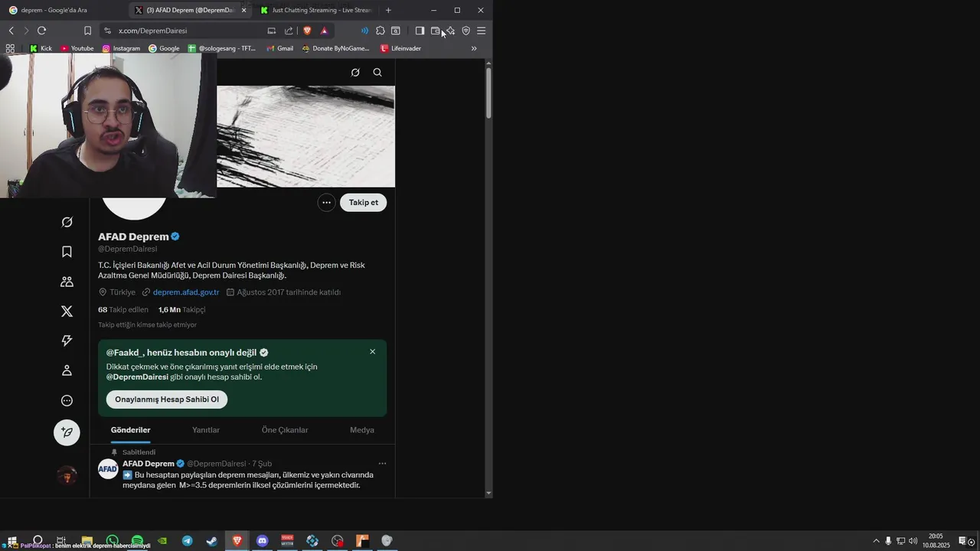
Task: Open the Gmail bookmark
Action: pos(279,48)
